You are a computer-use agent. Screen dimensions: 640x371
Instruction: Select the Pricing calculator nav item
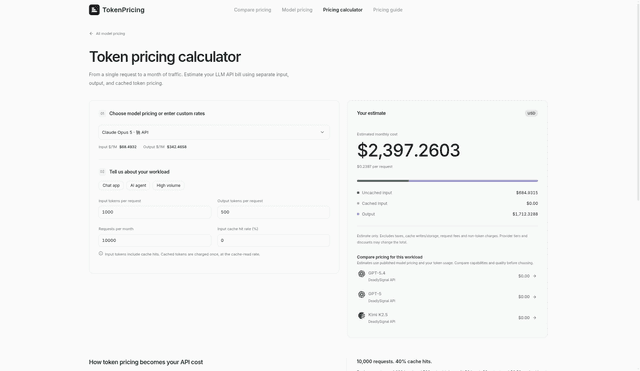(342, 10)
